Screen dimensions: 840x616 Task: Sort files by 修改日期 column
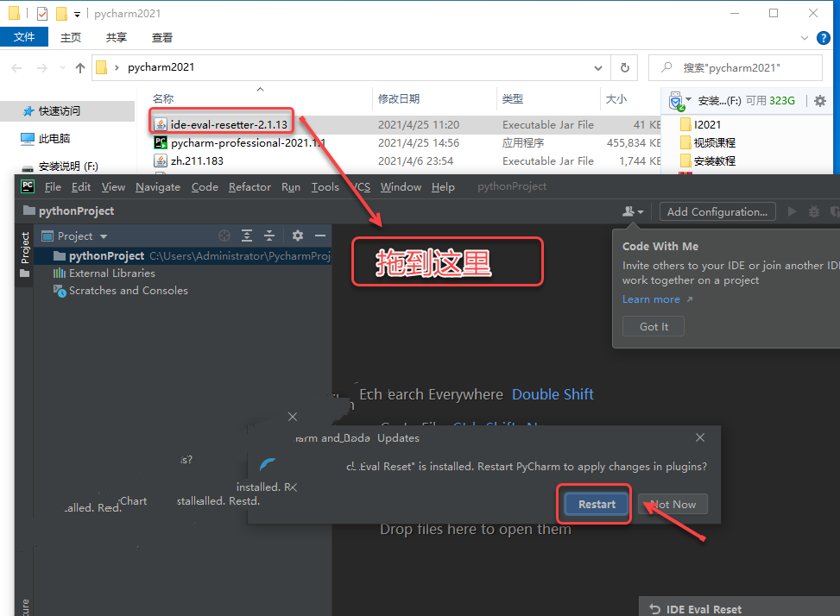(399, 99)
